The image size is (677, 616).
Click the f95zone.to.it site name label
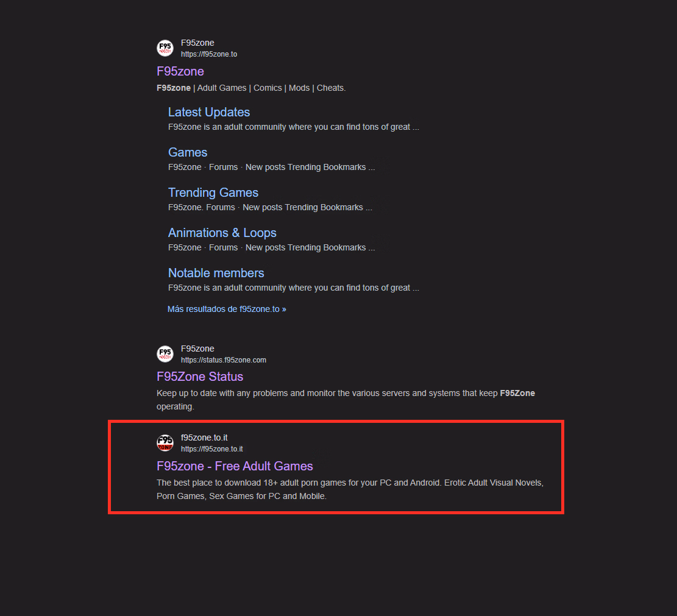point(204,437)
